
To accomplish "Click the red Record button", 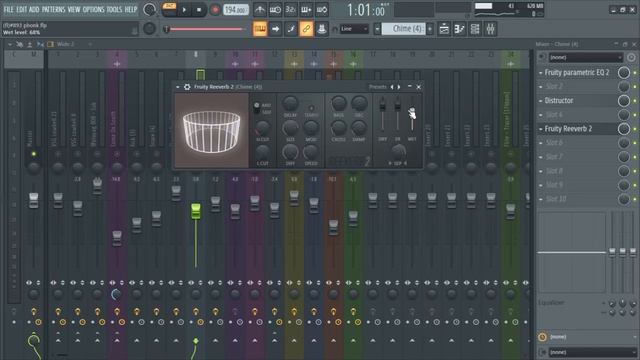I will (x=215, y=9).
